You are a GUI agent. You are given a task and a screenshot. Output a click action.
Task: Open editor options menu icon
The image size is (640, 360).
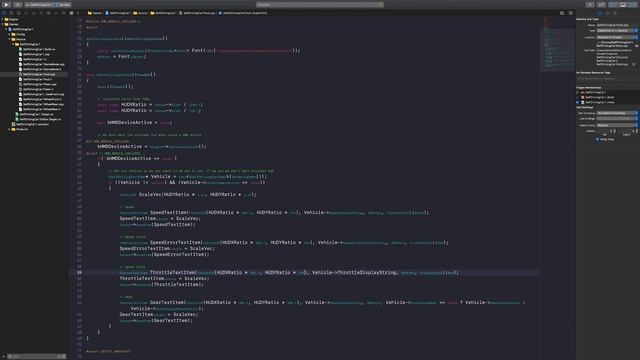tap(562, 13)
